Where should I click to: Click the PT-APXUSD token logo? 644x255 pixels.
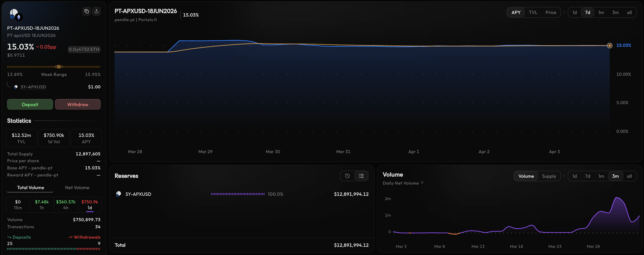point(15,14)
